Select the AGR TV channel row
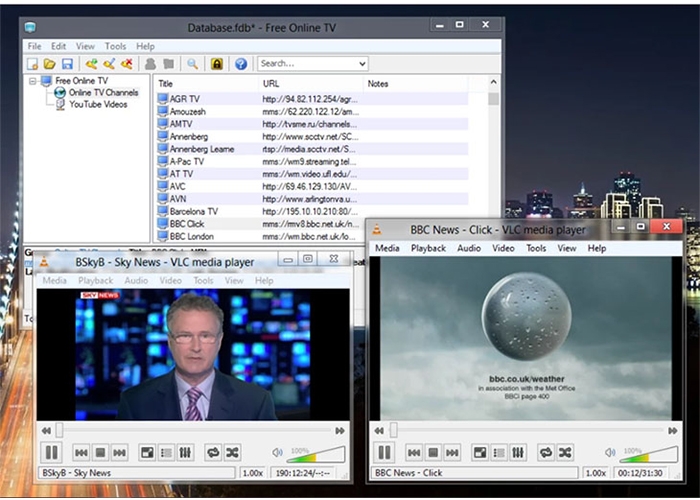Viewport: 700px width, 500px height. pyautogui.click(x=312, y=99)
